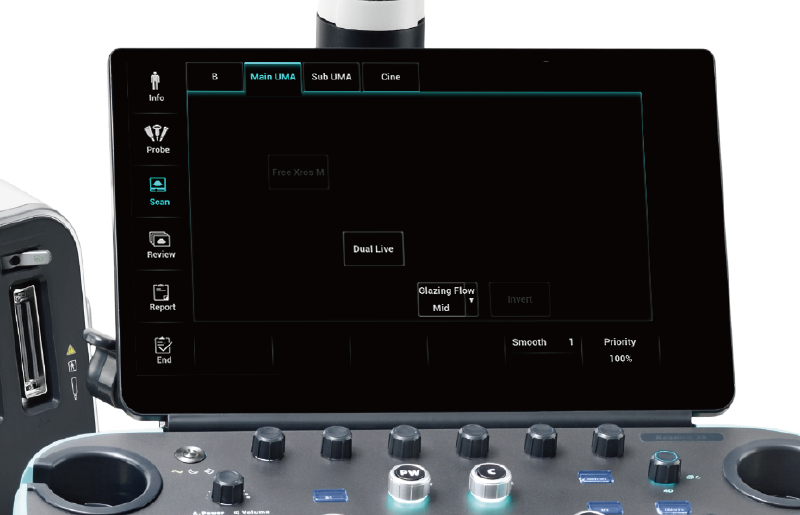The image size is (800, 515).
Task: Tap the Smooth parameter control
Action: pyautogui.click(x=542, y=343)
